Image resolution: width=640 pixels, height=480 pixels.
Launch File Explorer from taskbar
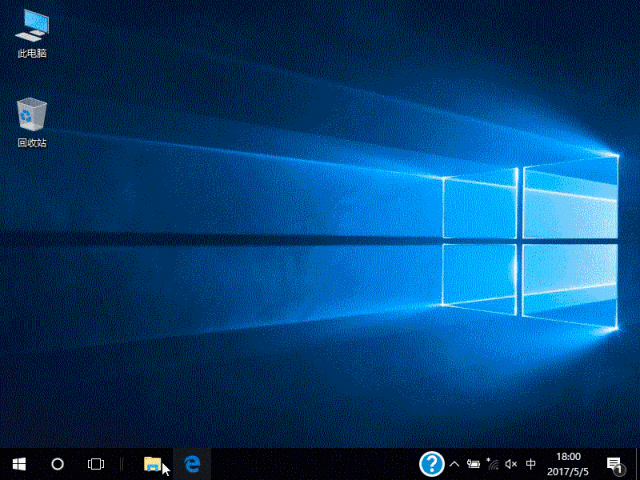point(153,464)
